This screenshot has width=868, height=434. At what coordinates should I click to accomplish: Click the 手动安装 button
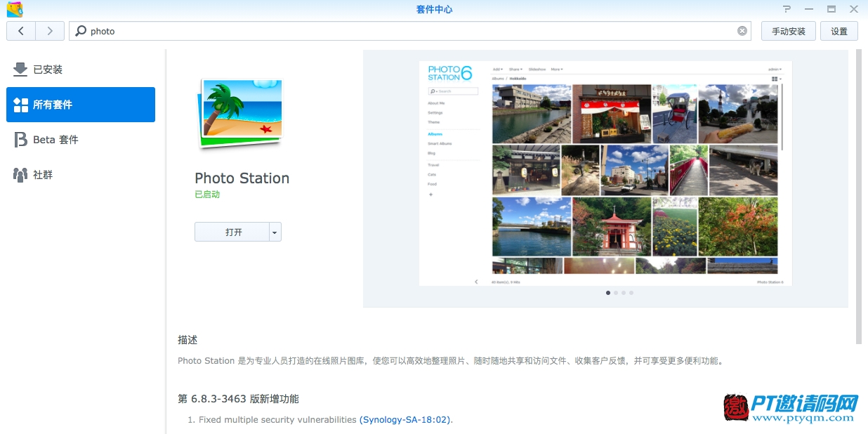click(x=789, y=31)
